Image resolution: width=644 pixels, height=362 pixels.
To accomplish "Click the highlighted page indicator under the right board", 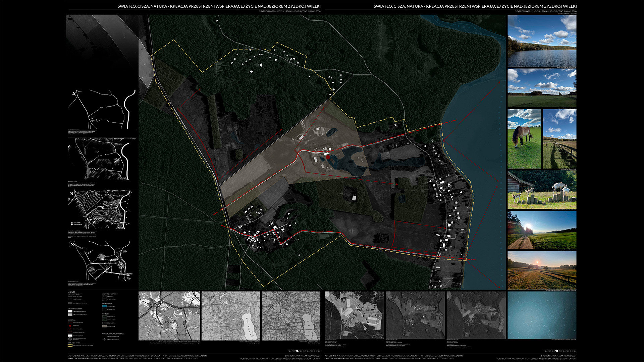I will coord(557,351).
